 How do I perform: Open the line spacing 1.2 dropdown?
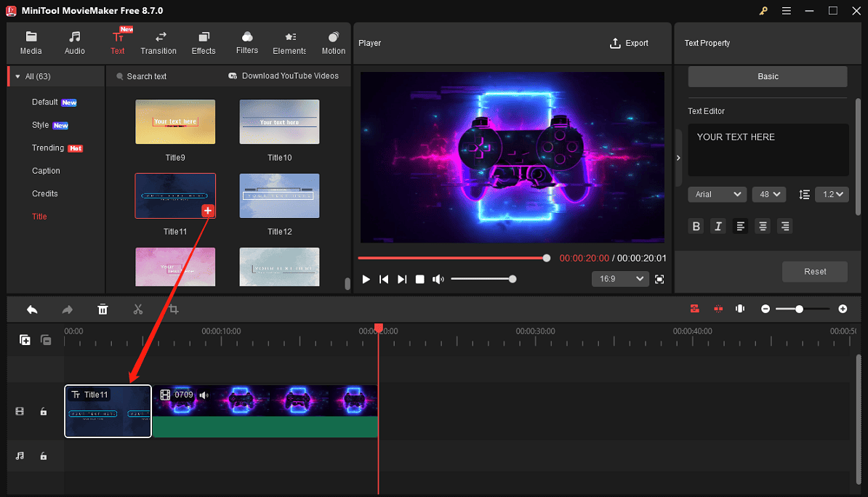(x=832, y=194)
